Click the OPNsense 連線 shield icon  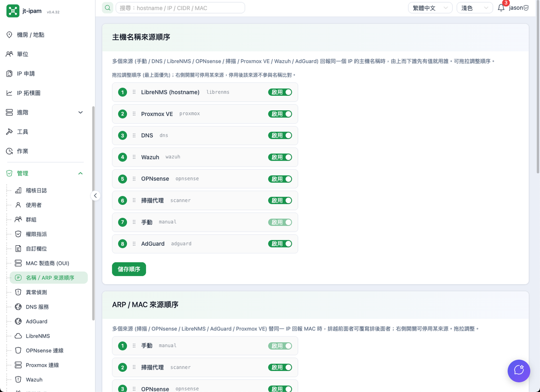tap(18, 350)
